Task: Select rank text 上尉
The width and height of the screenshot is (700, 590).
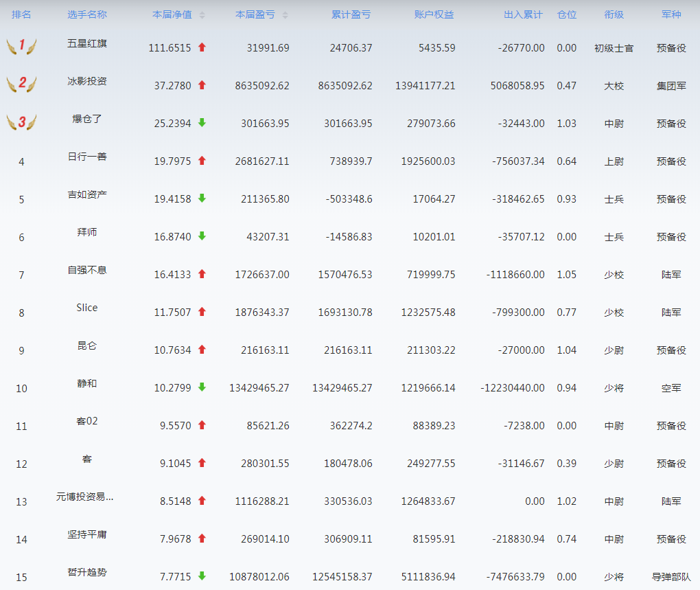Action: [614, 161]
